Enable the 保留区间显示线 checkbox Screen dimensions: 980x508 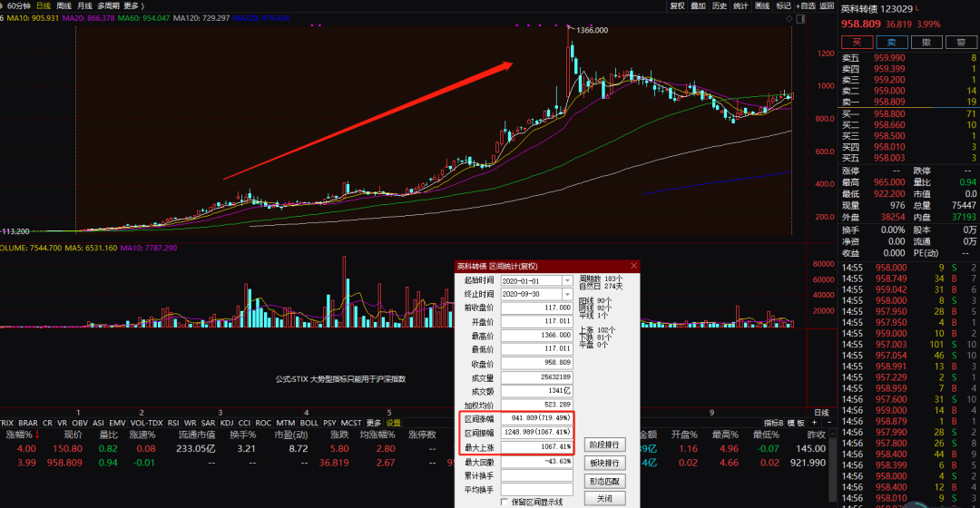505,503
